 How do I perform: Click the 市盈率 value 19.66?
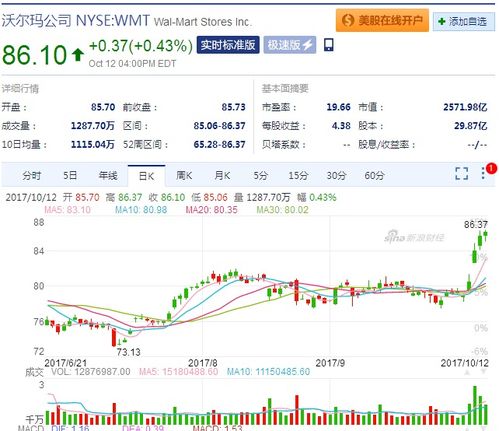pos(338,107)
